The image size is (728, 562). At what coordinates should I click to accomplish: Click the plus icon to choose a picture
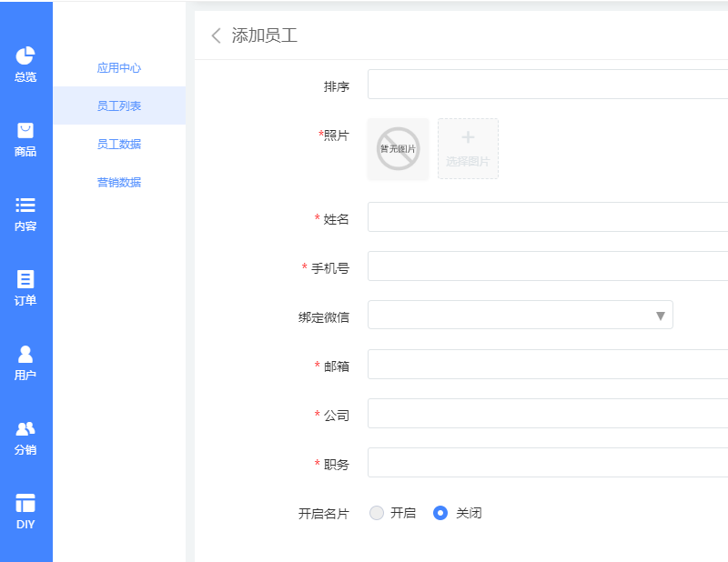(x=468, y=137)
